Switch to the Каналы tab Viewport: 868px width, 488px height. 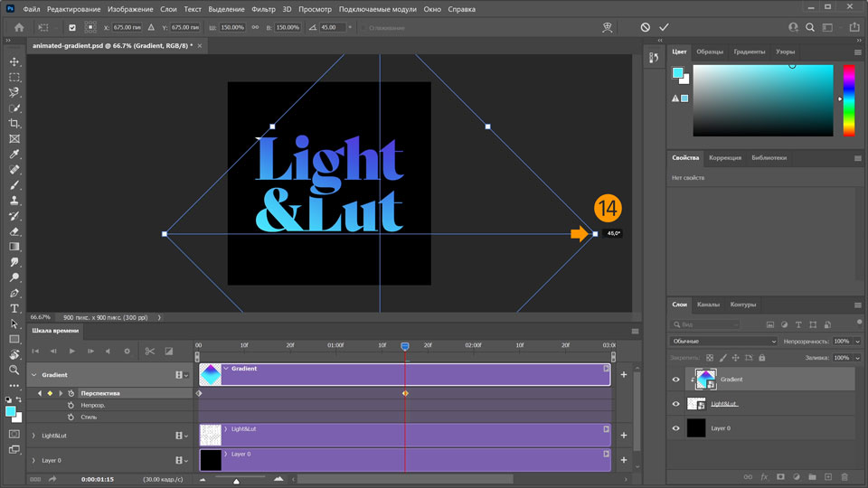[x=708, y=305]
